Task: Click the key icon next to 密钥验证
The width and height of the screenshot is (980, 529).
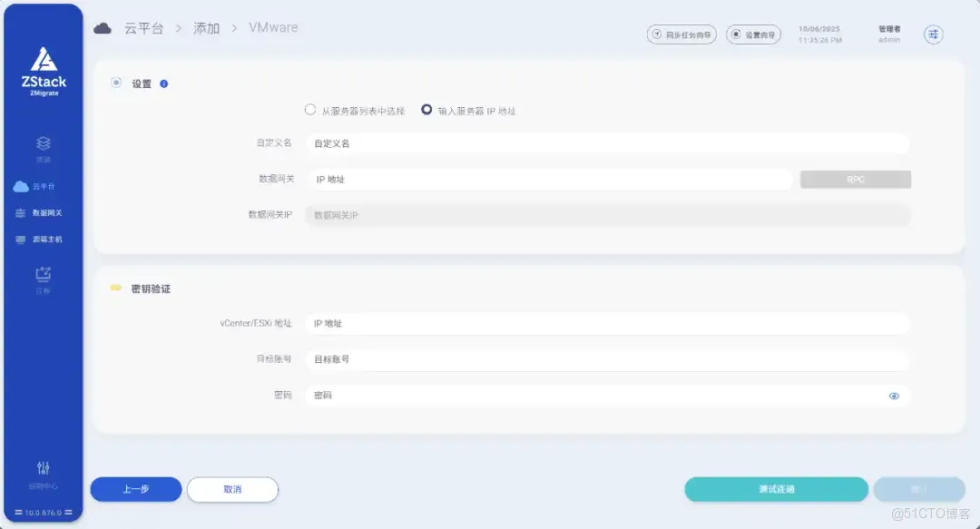Action: [115, 289]
